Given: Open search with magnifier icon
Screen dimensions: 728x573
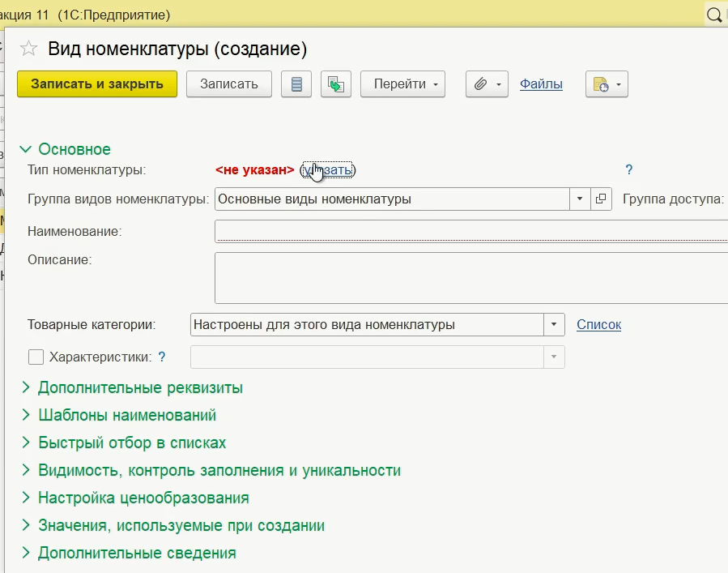Looking at the screenshot, I should tap(714, 15).
